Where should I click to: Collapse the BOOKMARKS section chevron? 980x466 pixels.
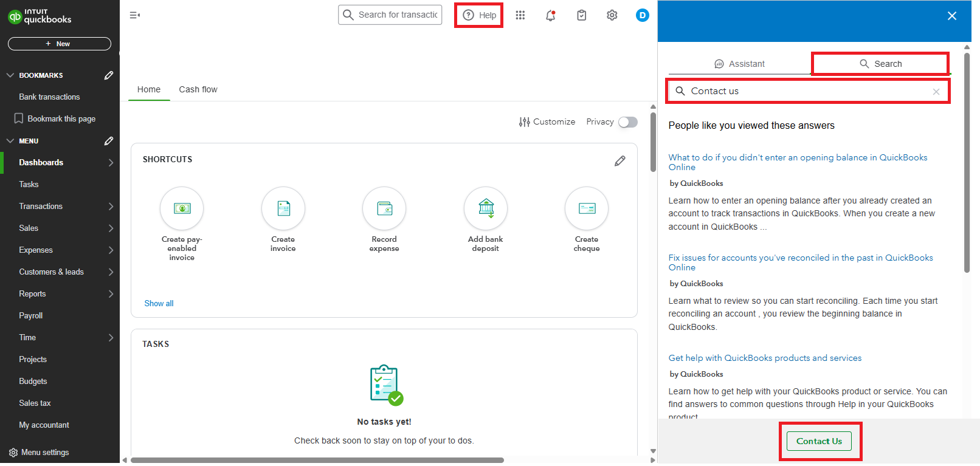tap(10, 75)
